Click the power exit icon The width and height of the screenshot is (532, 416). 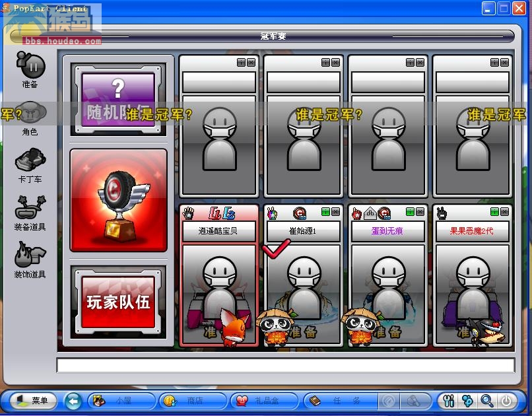pos(506,401)
